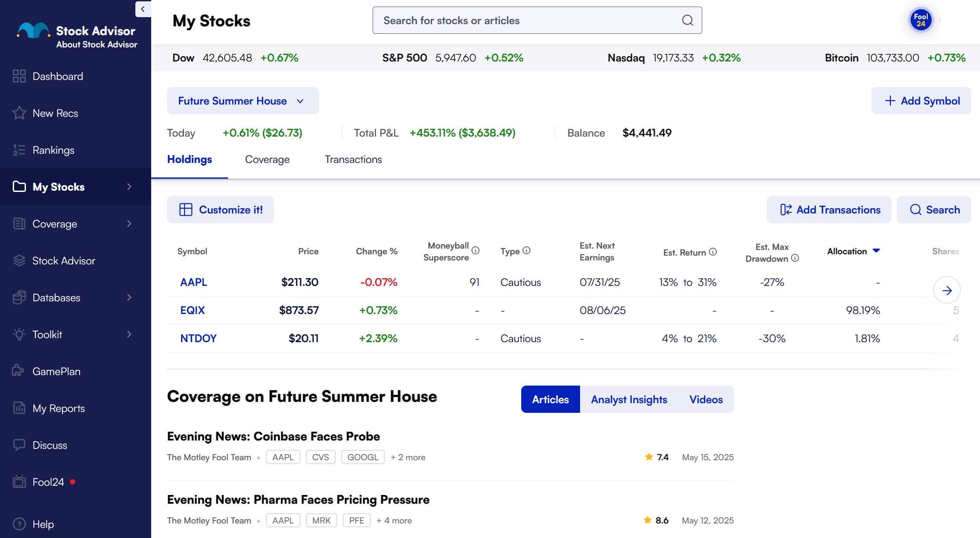Screen dimensions: 980x538
Task: Open the Rankings section
Action: click(53, 150)
